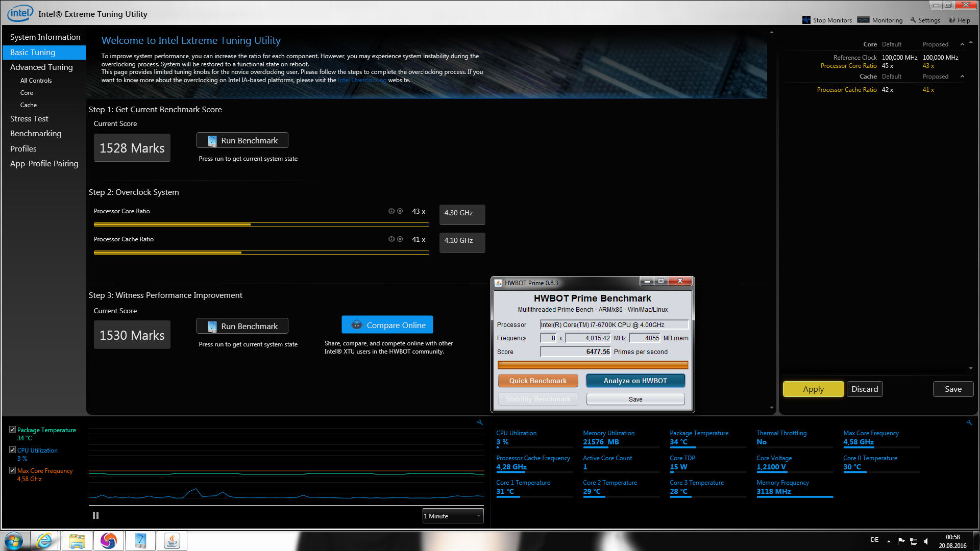Click Save in the HWBOT Prime window
The width and height of the screenshot is (980, 551).
635,399
